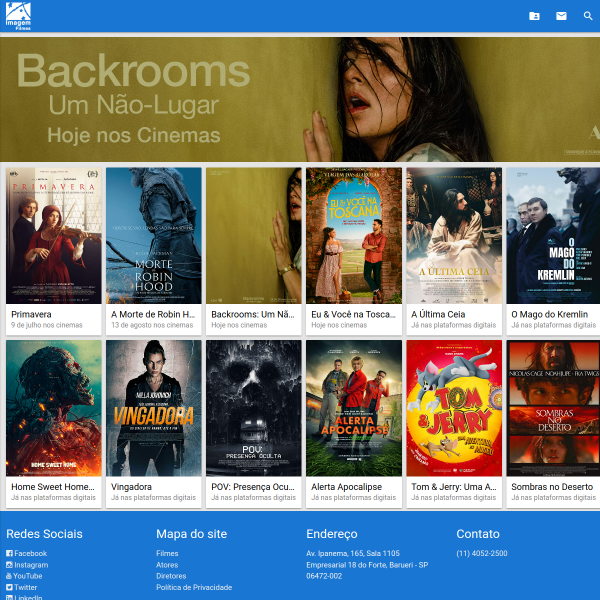This screenshot has width=600, height=600.
Task: Click the Facebook icon in footer
Action: [10, 553]
